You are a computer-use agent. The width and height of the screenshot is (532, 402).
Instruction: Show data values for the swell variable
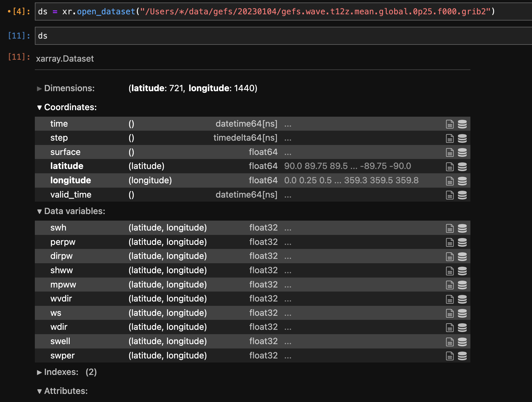tap(463, 341)
